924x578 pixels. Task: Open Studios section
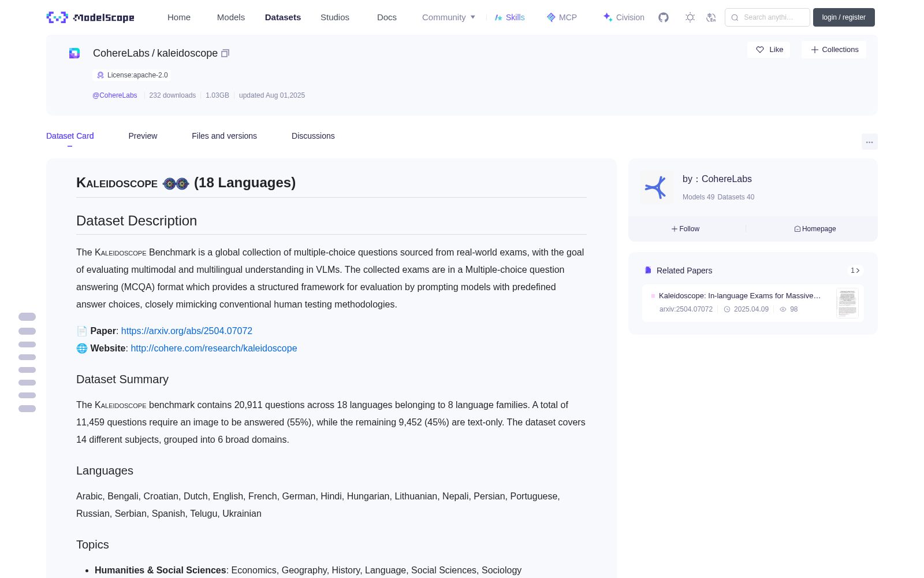click(335, 17)
